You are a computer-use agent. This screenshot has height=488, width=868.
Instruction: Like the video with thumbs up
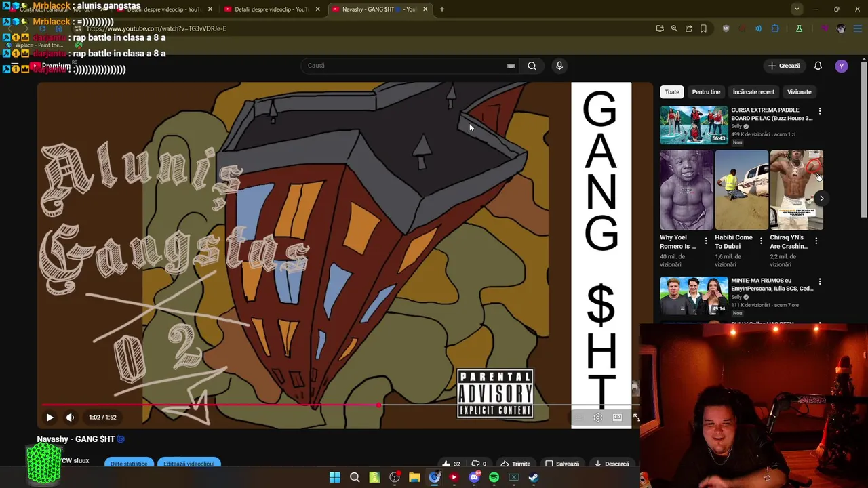(450, 464)
